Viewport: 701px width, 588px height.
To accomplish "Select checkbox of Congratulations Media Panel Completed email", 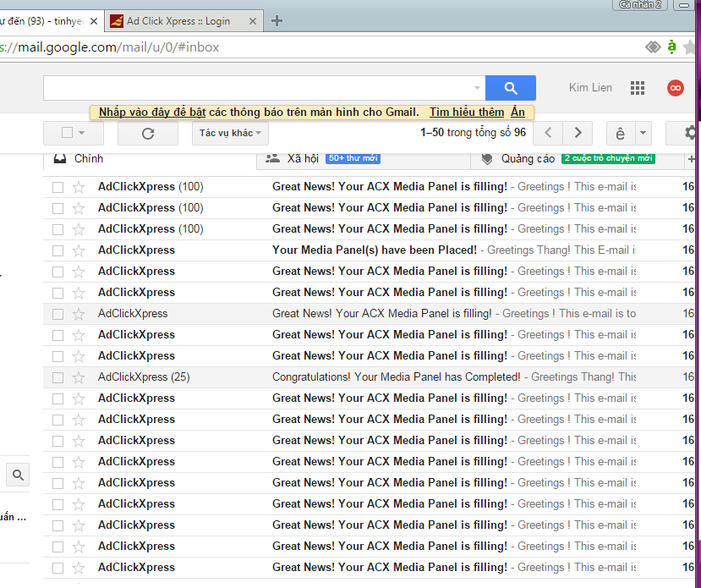I will point(58,377).
